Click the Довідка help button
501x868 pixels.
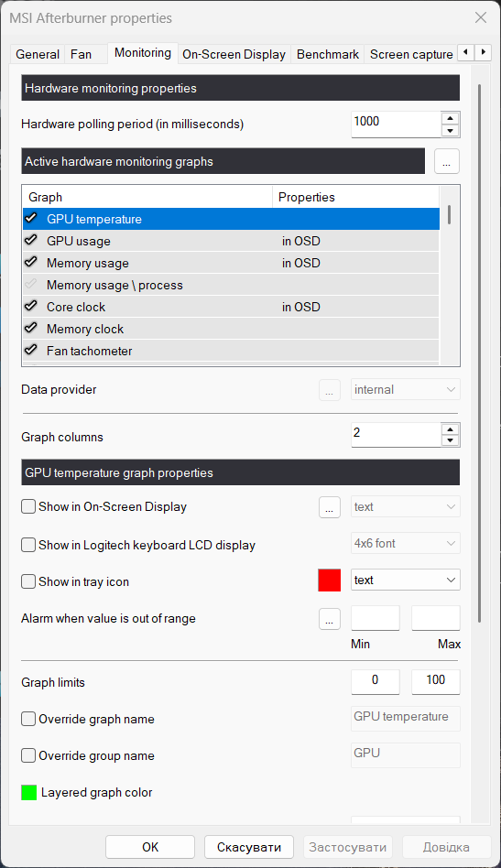click(446, 847)
